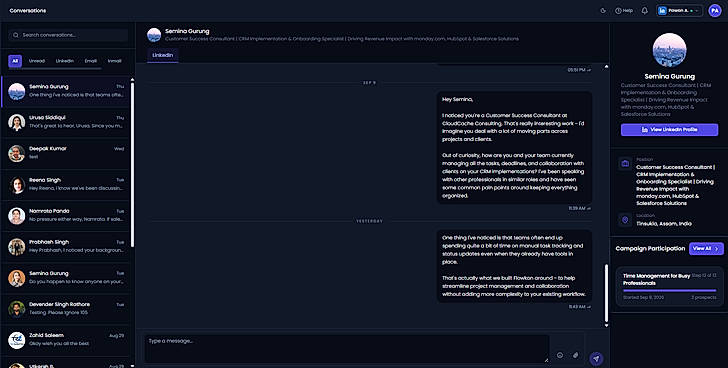This screenshot has width=728, height=368.
Task: Select the LinkedIn filter tab in sidebar
Action: pos(65,61)
